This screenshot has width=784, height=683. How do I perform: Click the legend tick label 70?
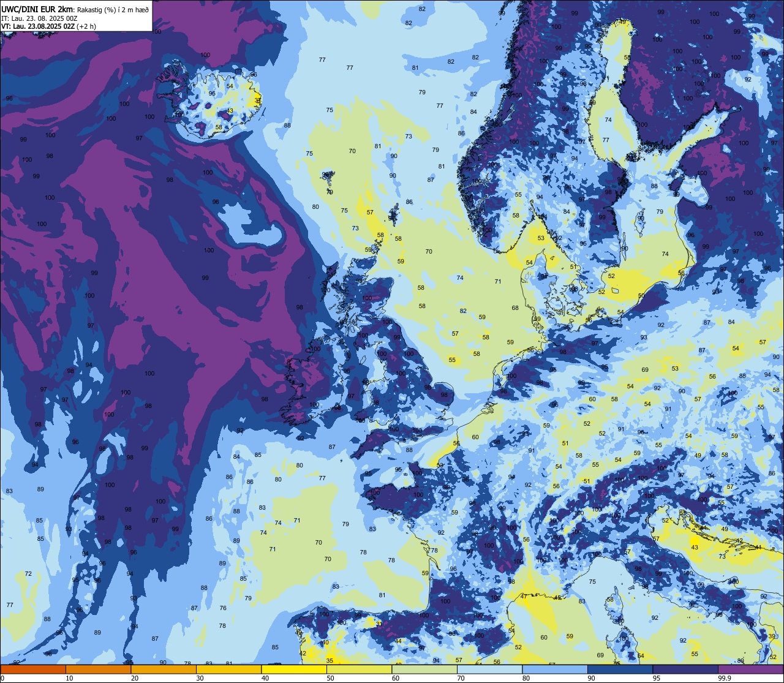click(x=461, y=678)
